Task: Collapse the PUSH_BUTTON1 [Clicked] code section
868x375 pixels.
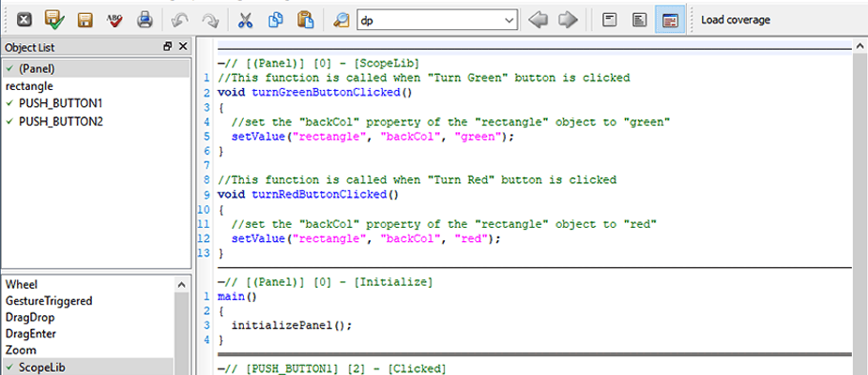Action: (x=221, y=368)
